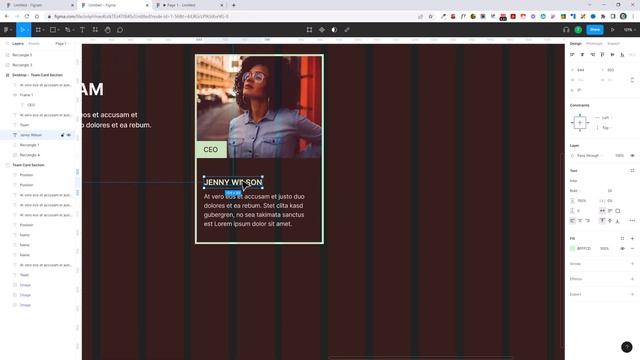This screenshot has height=360, width=640.
Task: Click the headphones audio icon
Action: point(566,29)
